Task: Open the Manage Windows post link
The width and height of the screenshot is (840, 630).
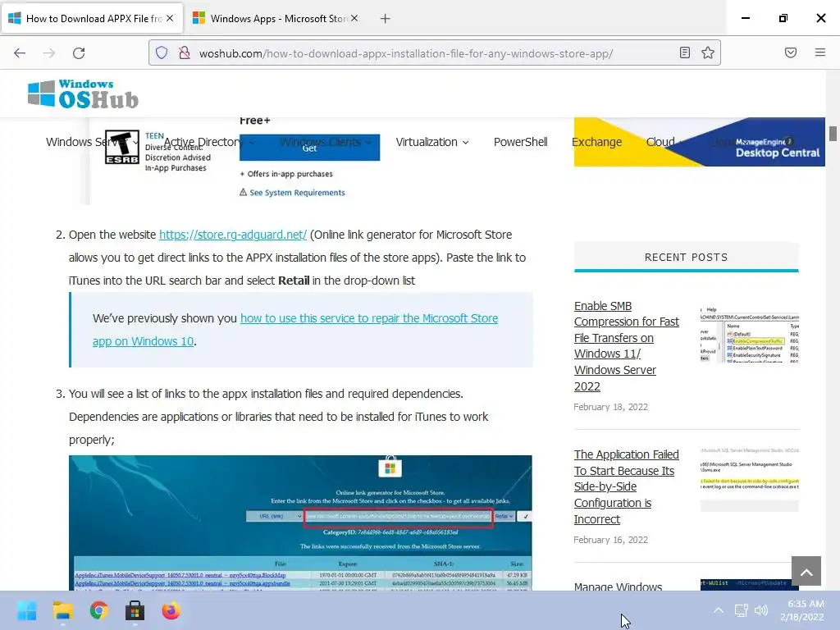Action: pos(618,586)
